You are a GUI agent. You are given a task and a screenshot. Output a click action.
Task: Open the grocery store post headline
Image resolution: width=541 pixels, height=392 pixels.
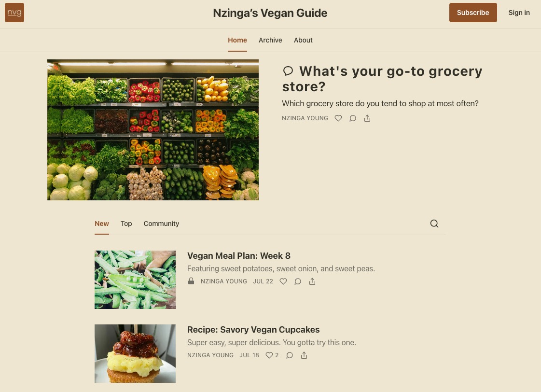tap(382, 79)
